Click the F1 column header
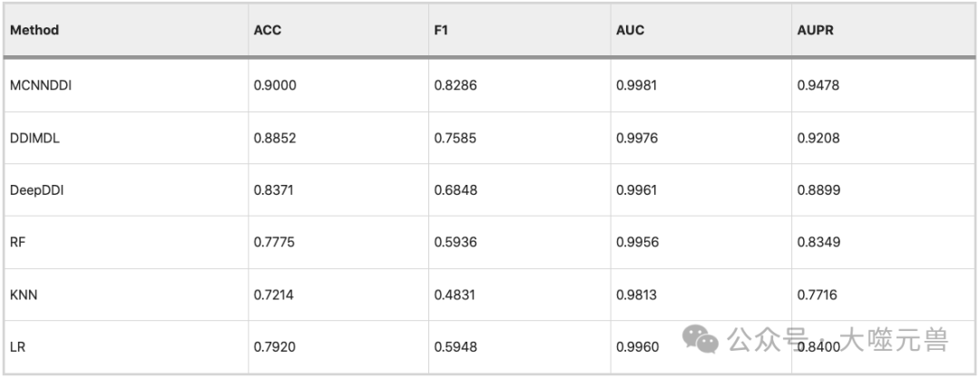 coord(442,30)
